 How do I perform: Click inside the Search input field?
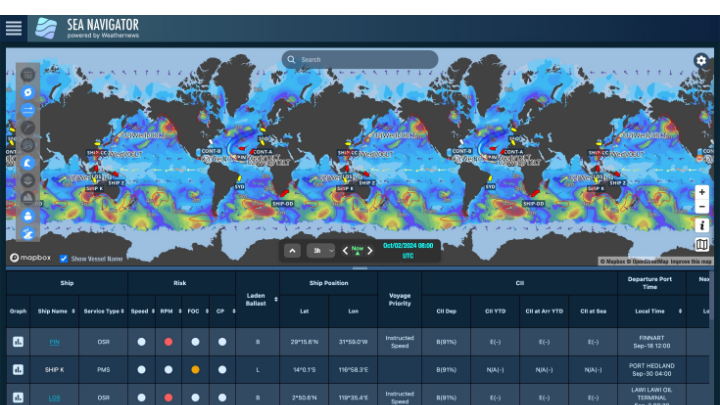click(360, 60)
